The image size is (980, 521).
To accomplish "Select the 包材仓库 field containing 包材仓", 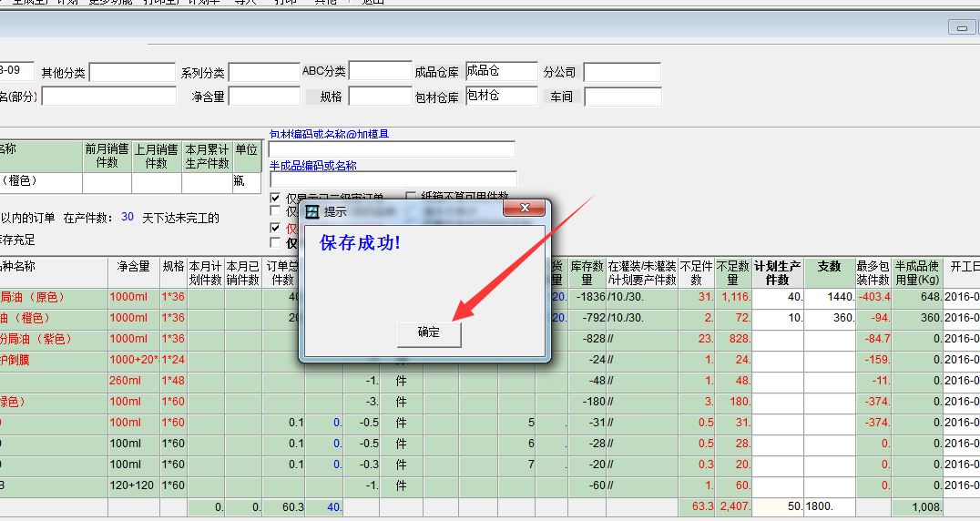I will (x=501, y=96).
